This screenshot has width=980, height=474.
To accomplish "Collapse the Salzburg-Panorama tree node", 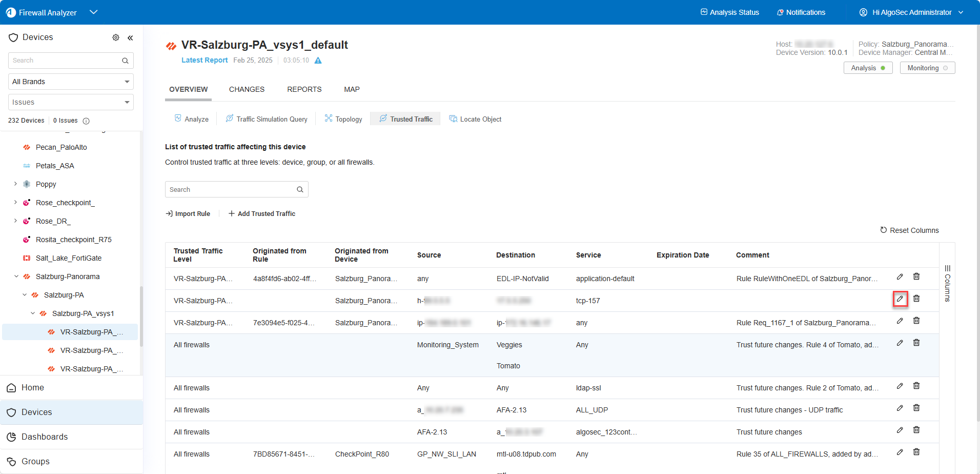I will coord(16,276).
